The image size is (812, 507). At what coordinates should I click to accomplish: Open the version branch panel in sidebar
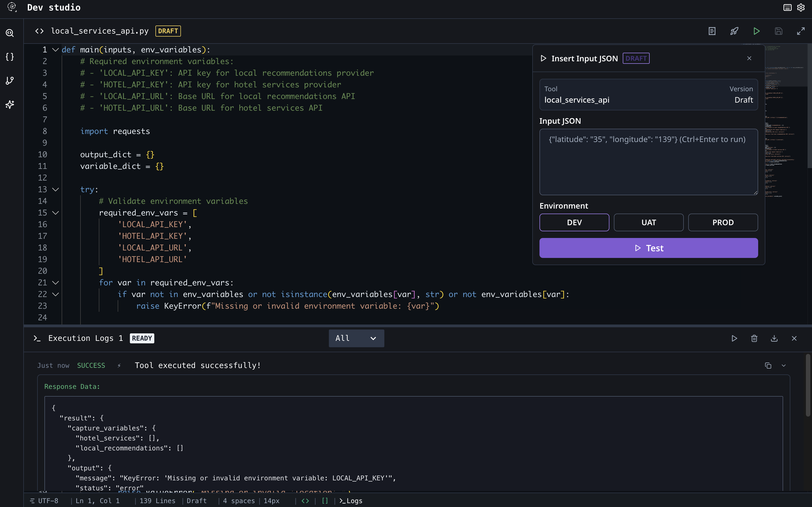coord(10,80)
